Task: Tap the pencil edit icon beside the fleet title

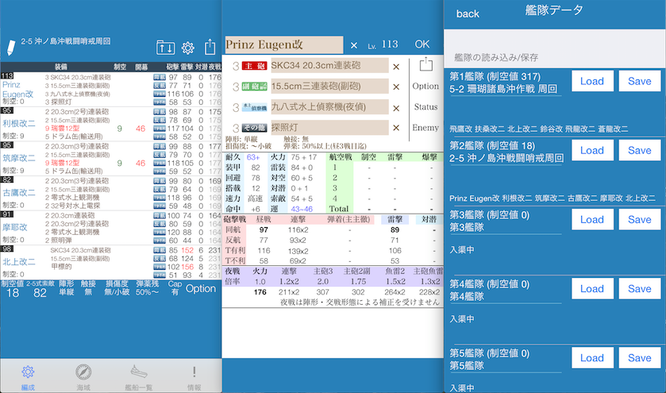Action: [x=11, y=47]
